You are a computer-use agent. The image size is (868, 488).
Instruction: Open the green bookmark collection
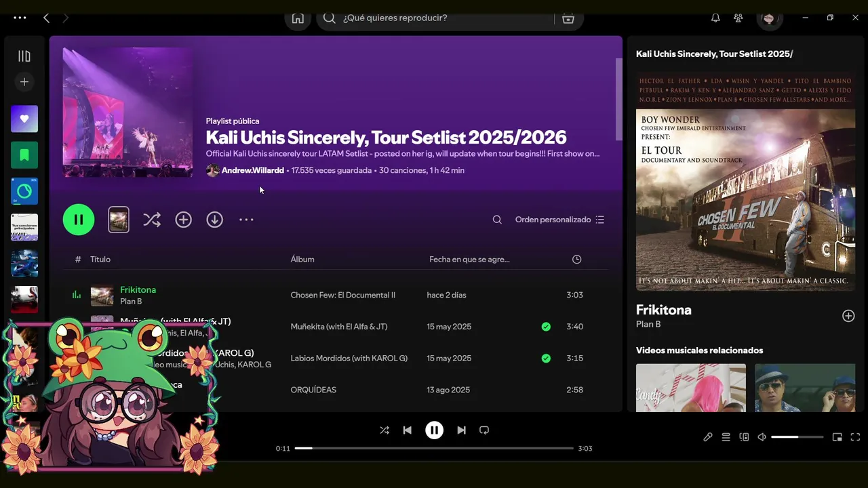pyautogui.click(x=24, y=155)
